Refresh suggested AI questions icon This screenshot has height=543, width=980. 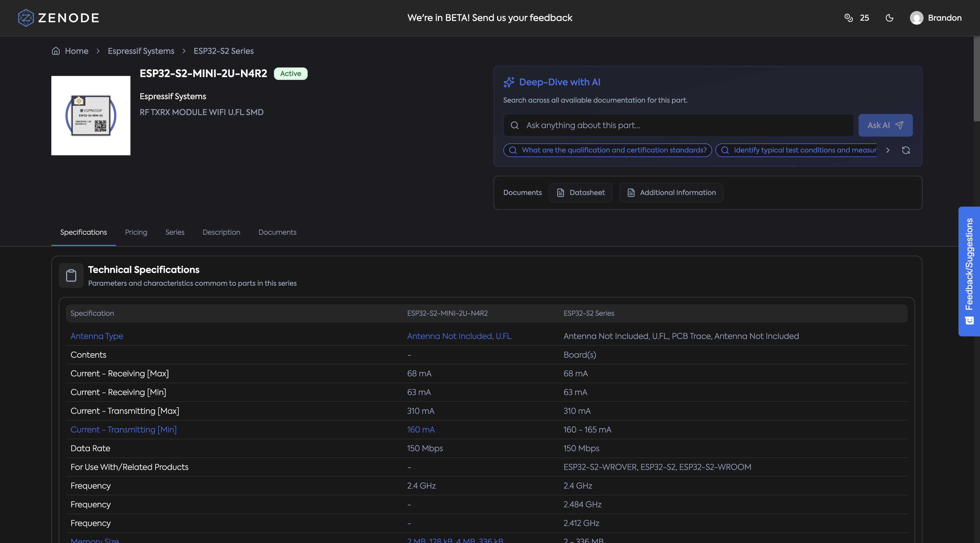(x=906, y=150)
